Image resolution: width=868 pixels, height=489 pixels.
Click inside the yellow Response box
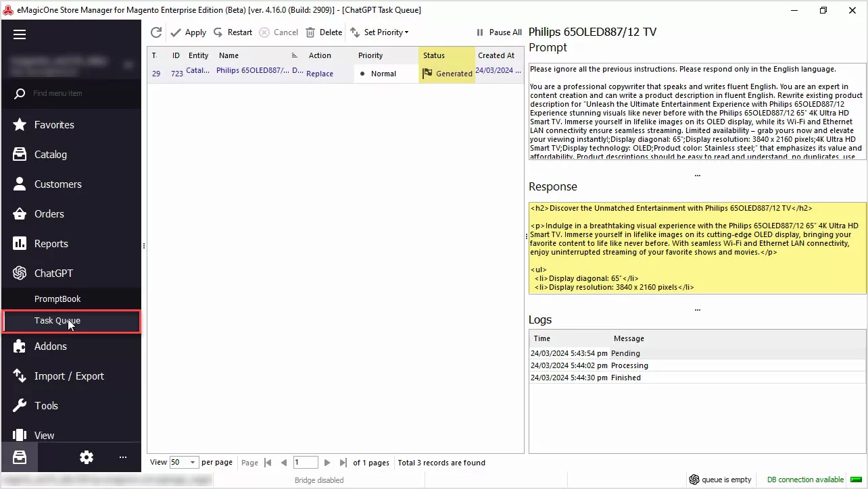(697, 248)
